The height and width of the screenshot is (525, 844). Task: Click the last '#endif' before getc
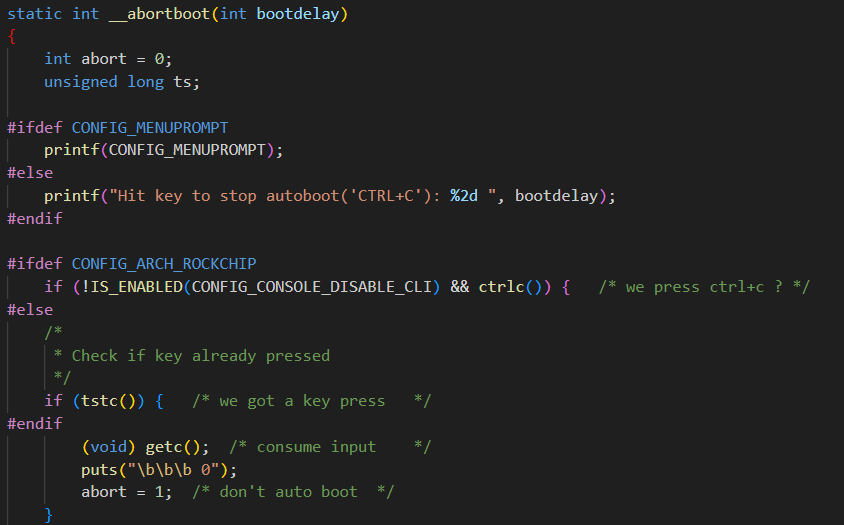pos(34,424)
